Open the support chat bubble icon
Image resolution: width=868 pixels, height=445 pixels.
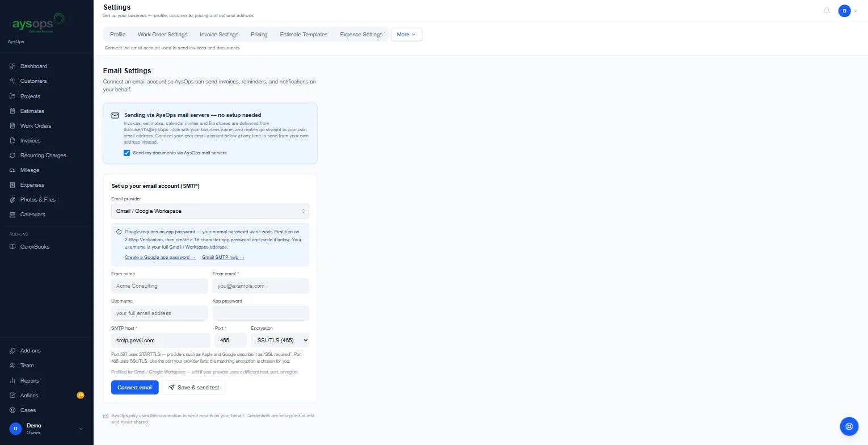click(849, 426)
